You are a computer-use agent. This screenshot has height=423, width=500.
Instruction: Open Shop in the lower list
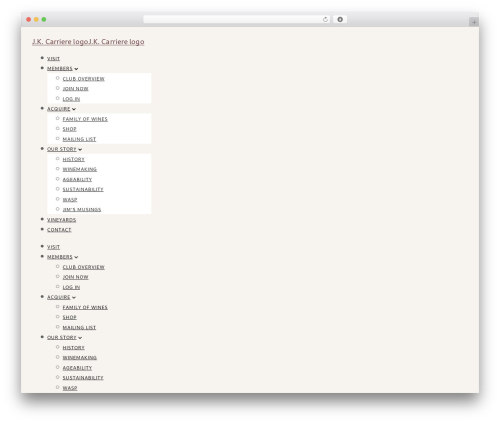[70, 317]
